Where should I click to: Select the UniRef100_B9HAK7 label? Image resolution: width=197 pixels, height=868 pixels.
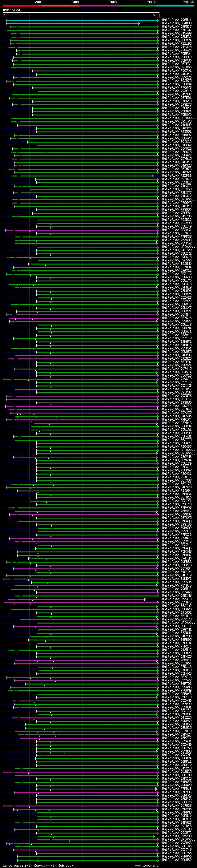(177, 155)
